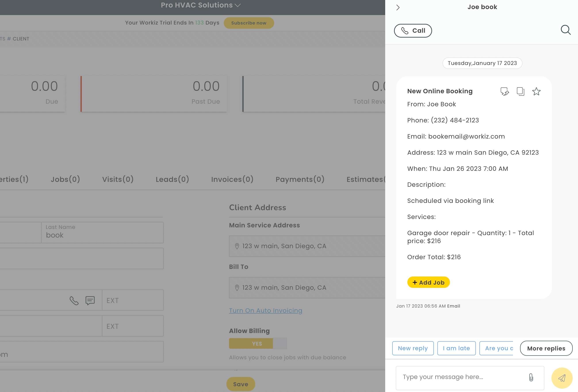Message the client via chat bubble icon
Image resolution: width=578 pixels, height=392 pixels.
tap(90, 301)
